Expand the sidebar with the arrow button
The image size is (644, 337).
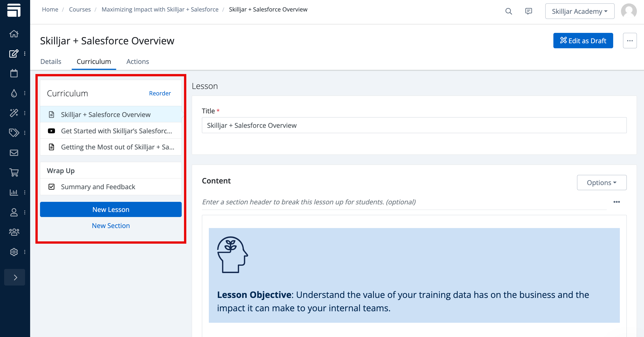click(x=15, y=277)
